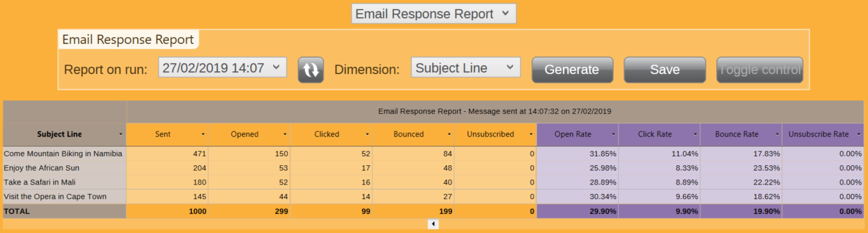Open the Unsubscribe Rate column dropdown arrow

(x=858, y=135)
